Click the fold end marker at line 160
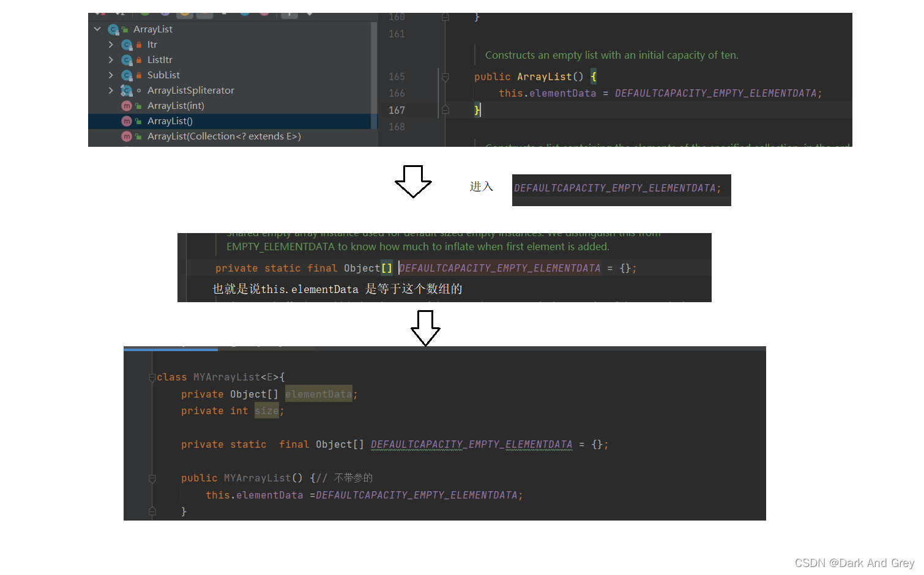Screen dimensions: 924x575 [x=445, y=17]
